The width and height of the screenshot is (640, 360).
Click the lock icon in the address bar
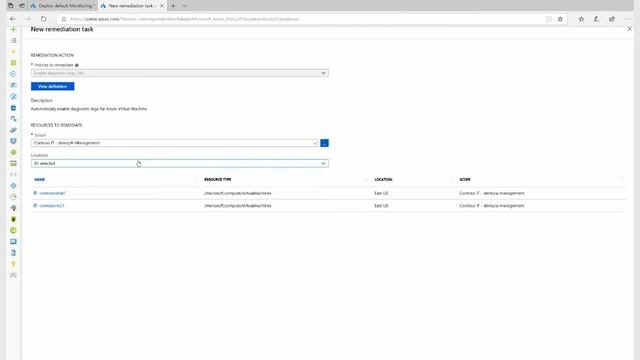[63, 19]
